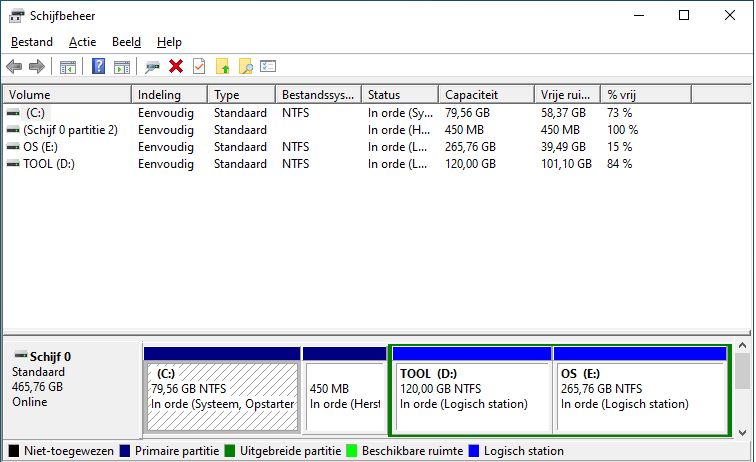Click the disk map scrollbar down arrow
The height and width of the screenshot is (462, 756).
[742, 433]
